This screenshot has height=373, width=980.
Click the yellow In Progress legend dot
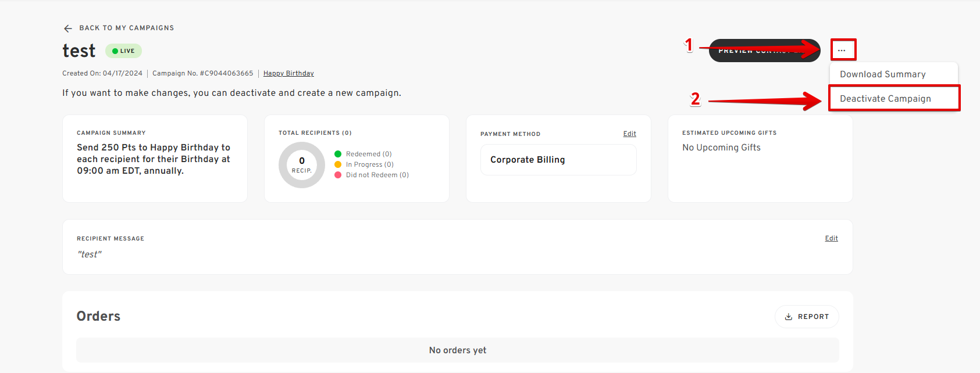[x=338, y=164]
